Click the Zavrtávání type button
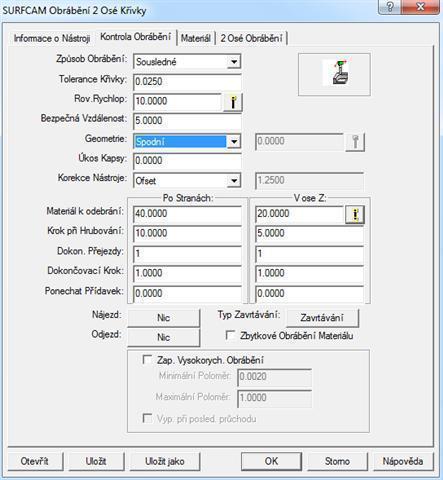This screenshot has width=443, height=480. click(x=322, y=318)
